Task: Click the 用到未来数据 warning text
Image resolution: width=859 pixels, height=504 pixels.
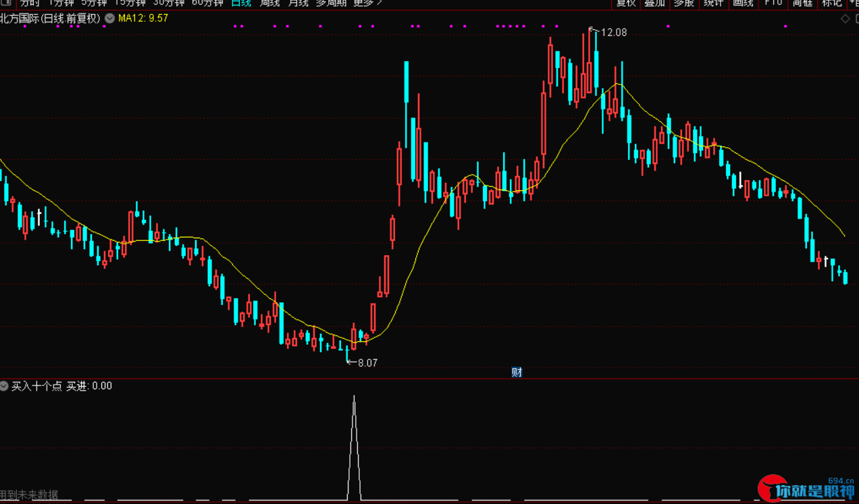Action: coord(29,495)
